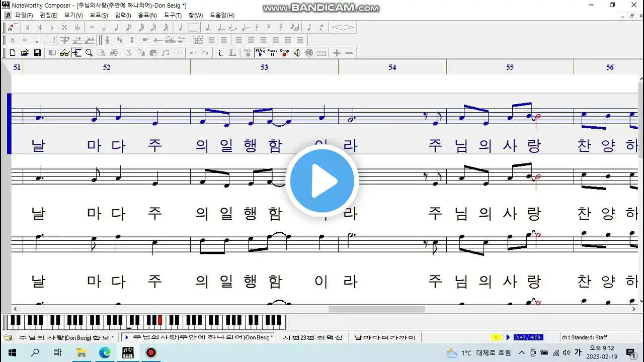Open the lyrics 'L' editor icon
This screenshot has height=362, width=644.
click(232, 53)
